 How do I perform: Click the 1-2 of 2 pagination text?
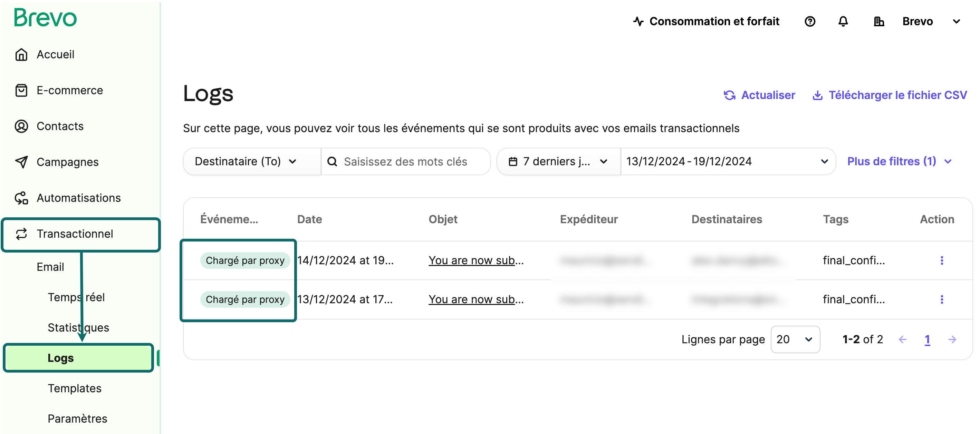click(863, 339)
